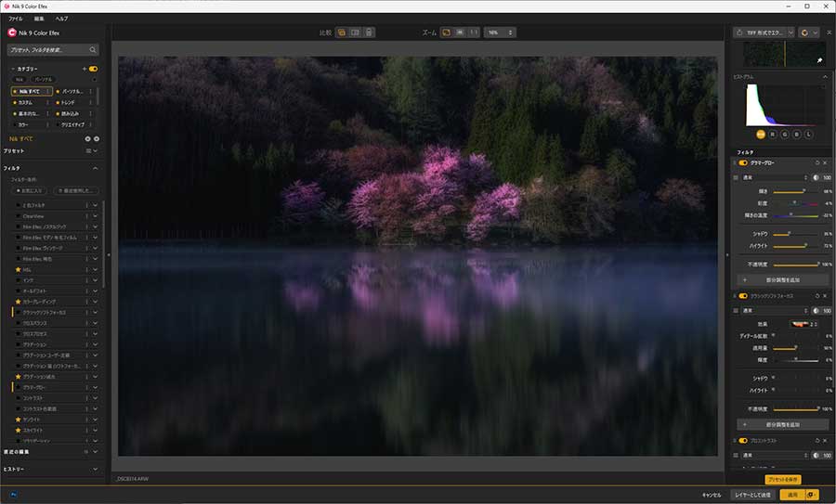
Task: Toggle the カテゴリー switch in left panel
Action: 93,69
